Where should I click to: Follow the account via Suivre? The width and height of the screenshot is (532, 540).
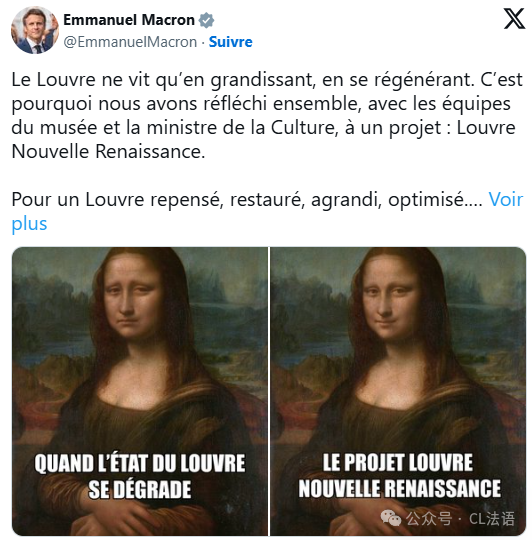click(230, 42)
